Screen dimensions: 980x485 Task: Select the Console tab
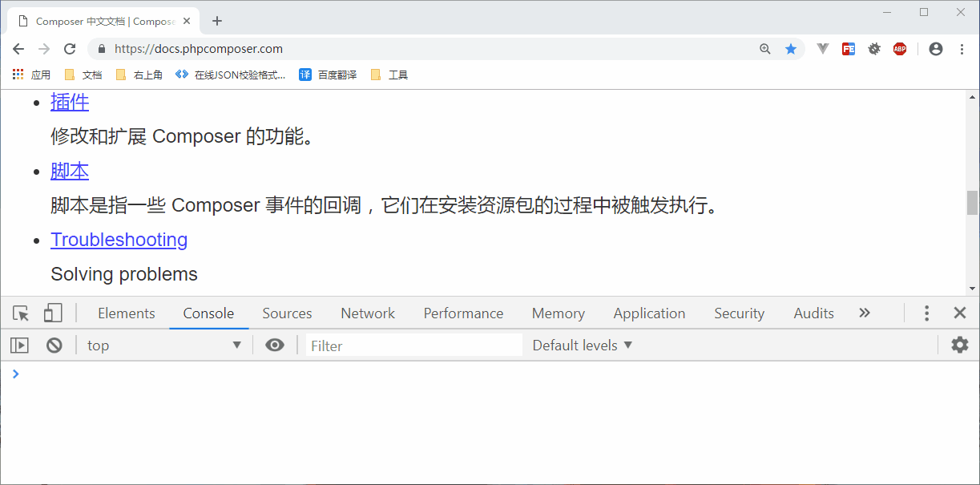click(x=208, y=313)
